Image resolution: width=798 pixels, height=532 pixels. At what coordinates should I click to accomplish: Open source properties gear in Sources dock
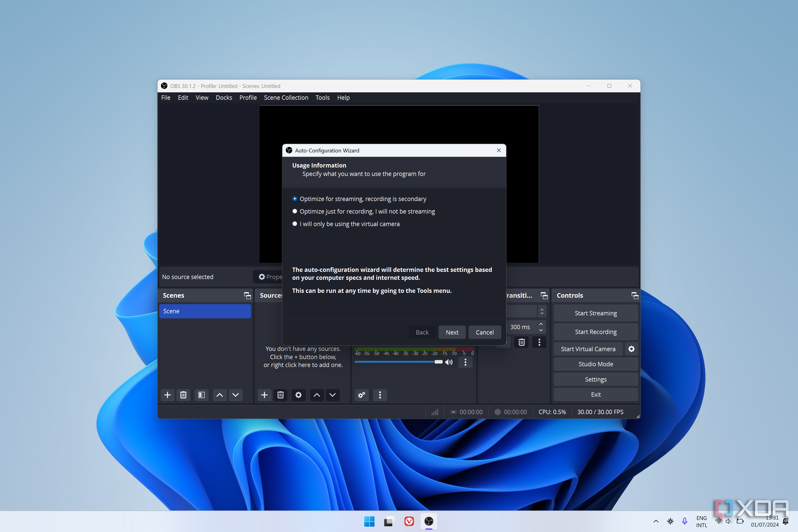[x=298, y=395]
